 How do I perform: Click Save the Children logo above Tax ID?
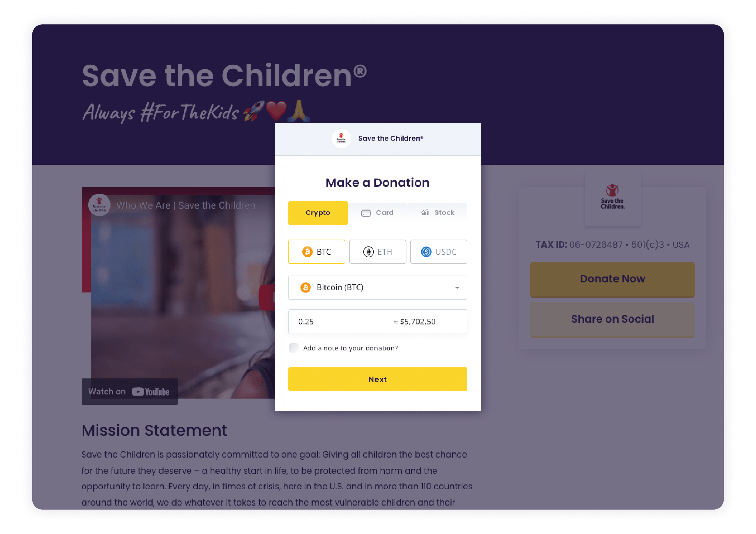(612, 197)
